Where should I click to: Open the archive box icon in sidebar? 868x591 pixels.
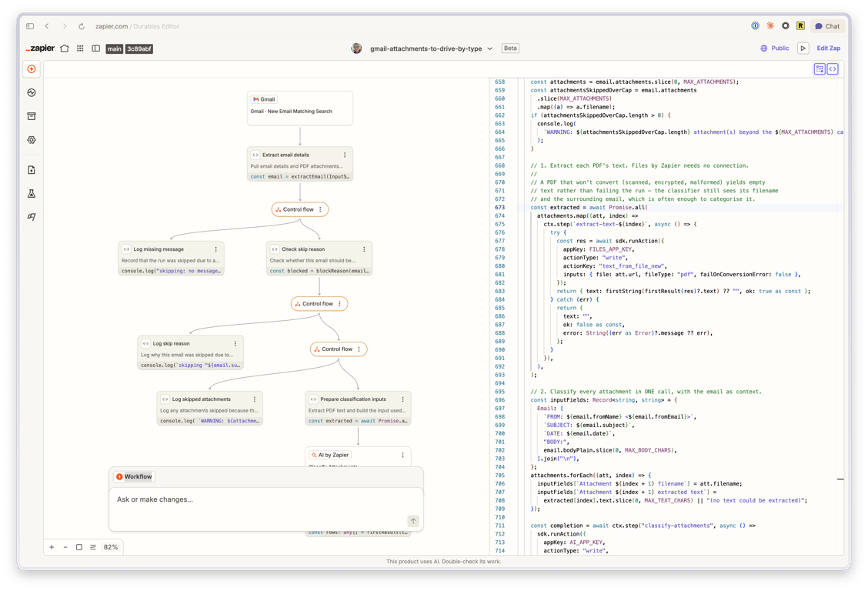pos(32,116)
